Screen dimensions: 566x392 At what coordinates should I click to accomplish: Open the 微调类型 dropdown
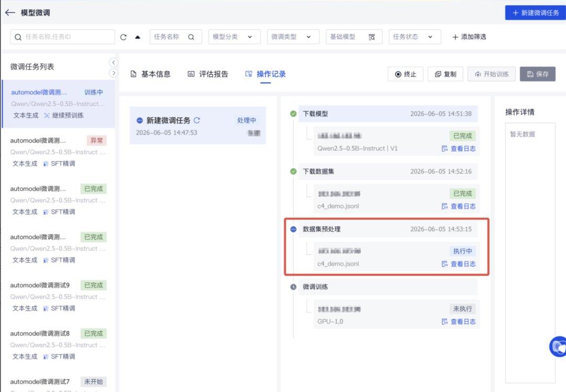tap(293, 37)
